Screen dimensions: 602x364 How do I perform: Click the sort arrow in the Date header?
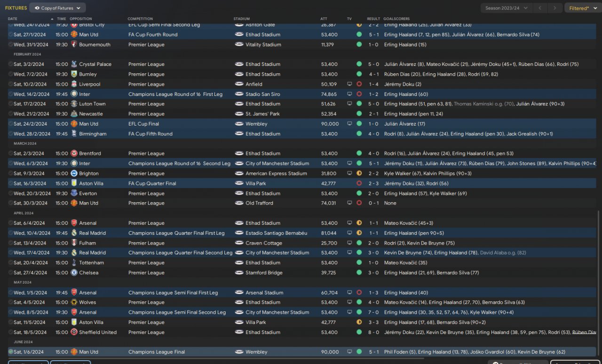(52, 19)
